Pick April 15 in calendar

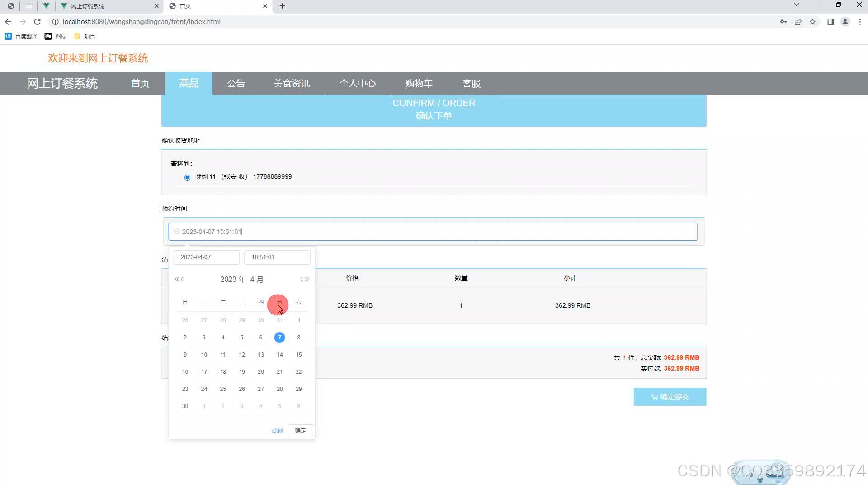point(299,355)
